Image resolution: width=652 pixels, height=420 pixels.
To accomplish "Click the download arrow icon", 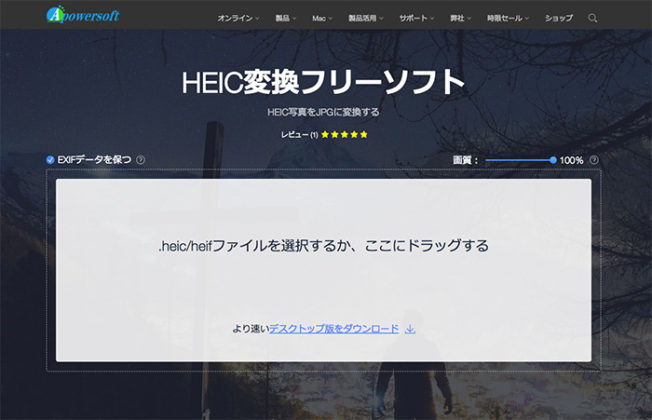I will coord(410,329).
